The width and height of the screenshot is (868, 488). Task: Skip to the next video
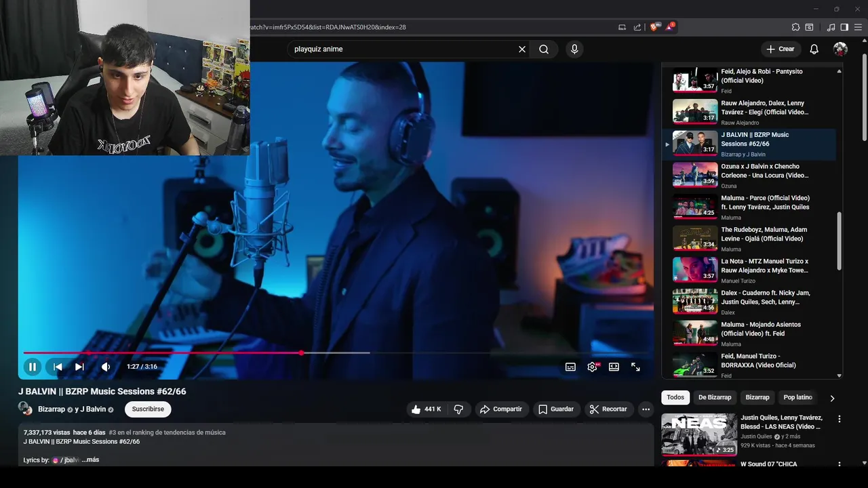pos(79,367)
